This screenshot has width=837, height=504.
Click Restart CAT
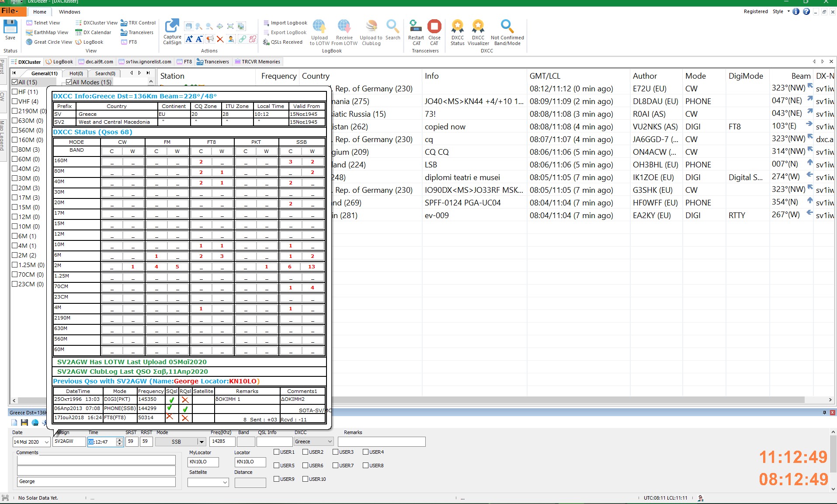pyautogui.click(x=416, y=32)
